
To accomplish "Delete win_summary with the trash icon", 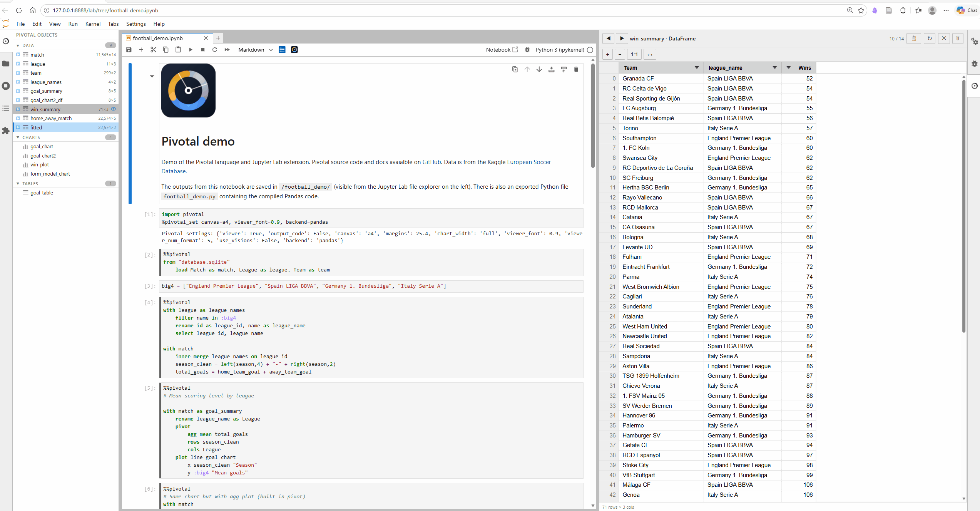I will tap(958, 39).
